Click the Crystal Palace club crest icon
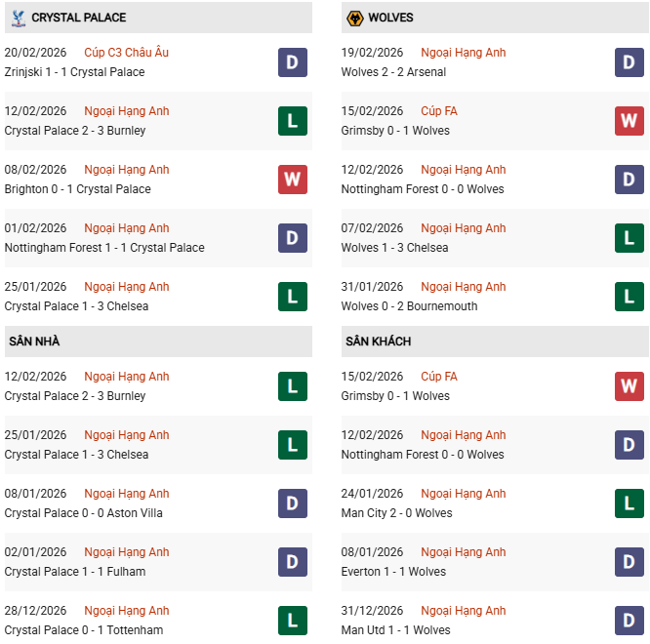 17,18
